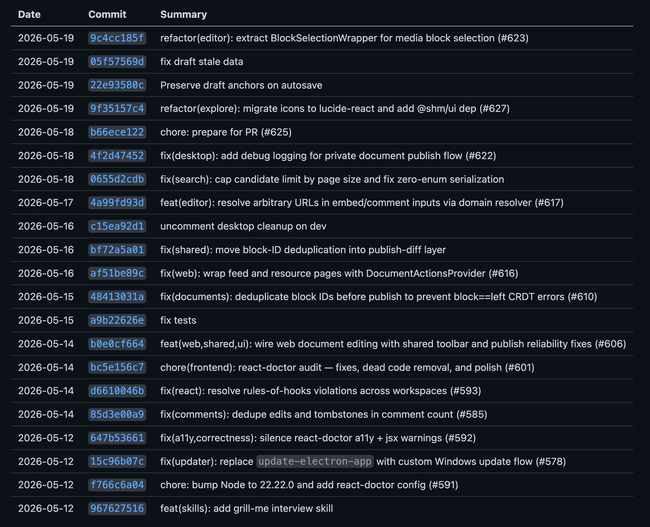
Task: Open commit link 967627516
Action: pos(117,508)
